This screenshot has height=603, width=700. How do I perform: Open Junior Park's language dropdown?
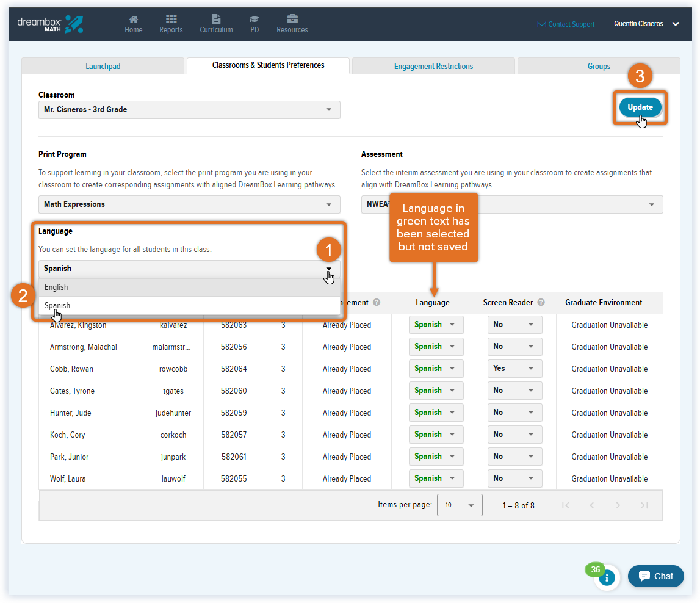click(x=436, y=457)
